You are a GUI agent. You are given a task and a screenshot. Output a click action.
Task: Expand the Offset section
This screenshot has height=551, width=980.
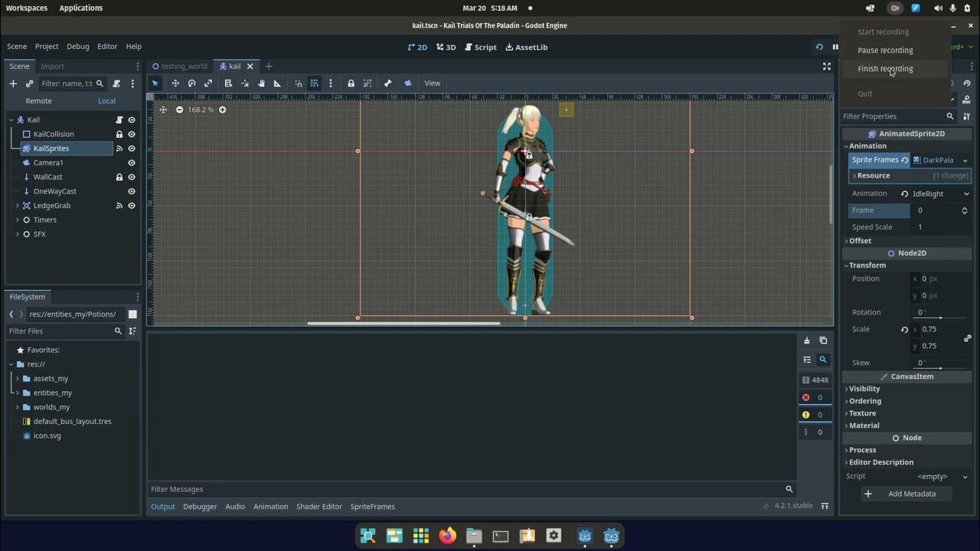pos(860,240)
